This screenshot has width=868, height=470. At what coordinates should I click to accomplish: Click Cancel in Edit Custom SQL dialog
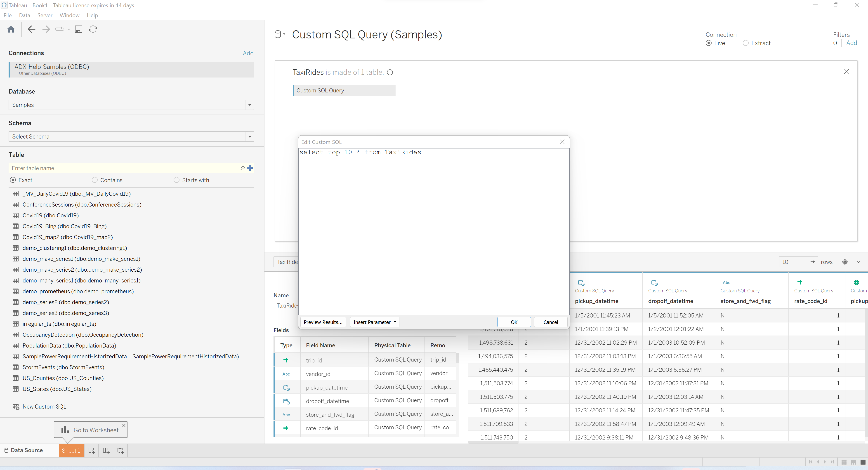coord(551,322)
